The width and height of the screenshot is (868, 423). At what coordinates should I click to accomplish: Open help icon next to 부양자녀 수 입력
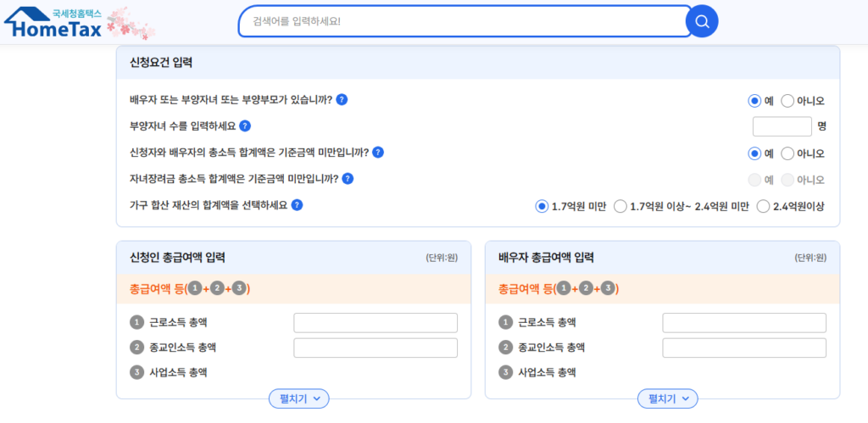[x=245, y=126]
